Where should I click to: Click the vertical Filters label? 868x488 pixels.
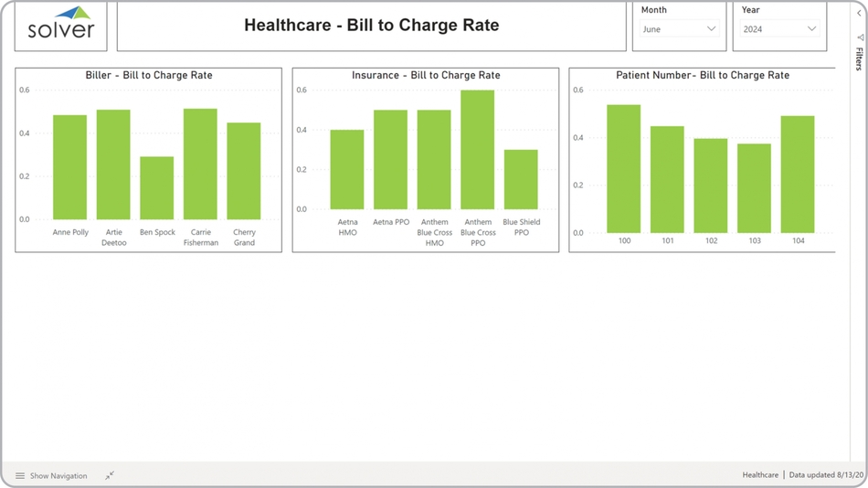860,59
